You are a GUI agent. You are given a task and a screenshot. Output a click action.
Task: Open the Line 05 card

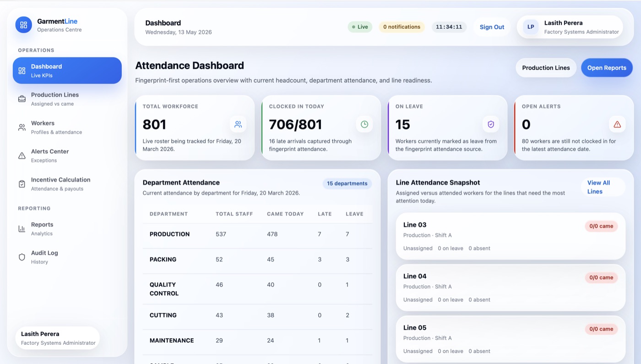pos(511,339)
